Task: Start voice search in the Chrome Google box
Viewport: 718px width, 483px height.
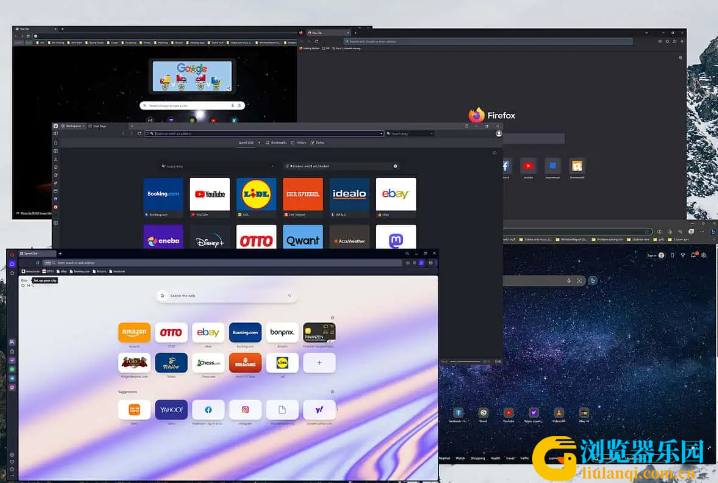Action: [233, 106]
